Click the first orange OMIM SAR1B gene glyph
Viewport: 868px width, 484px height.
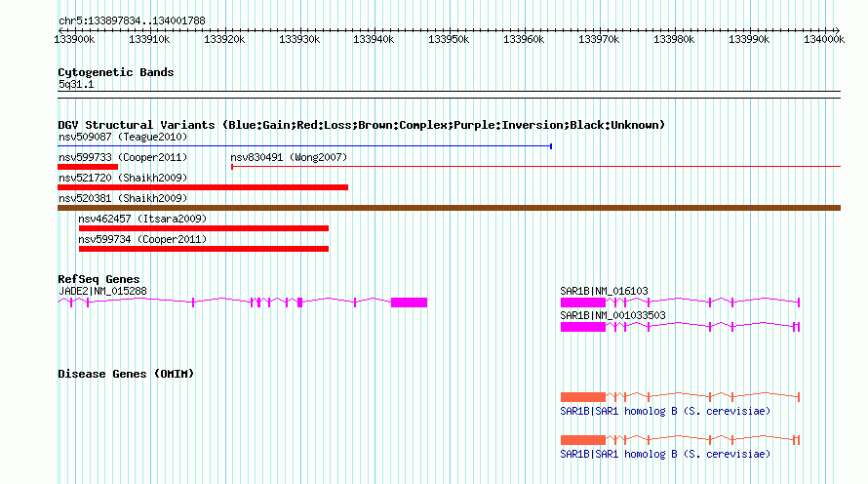(x=680, y=397)
